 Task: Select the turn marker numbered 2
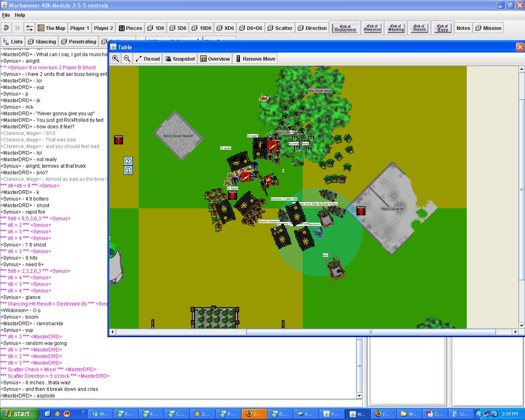pyautogui.click(x=128, y=161)
